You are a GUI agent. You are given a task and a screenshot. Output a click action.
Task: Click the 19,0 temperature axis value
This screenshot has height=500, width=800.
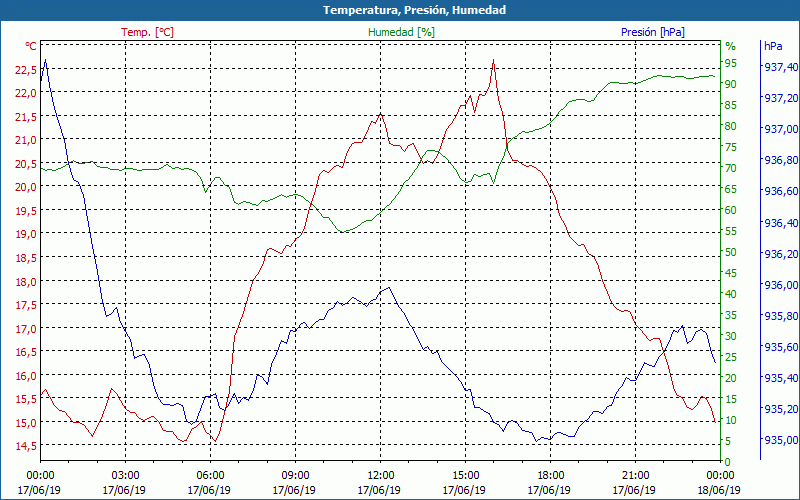[x=26, y=234]
